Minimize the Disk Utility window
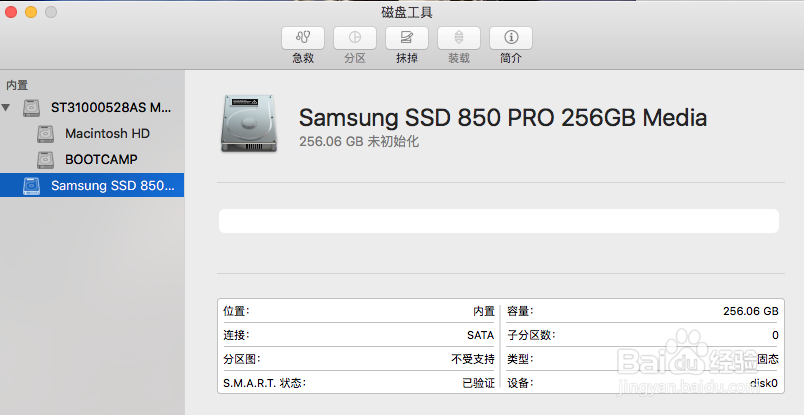Image resolution: width=804 pixels, height=415 pixels. point(31,12)
